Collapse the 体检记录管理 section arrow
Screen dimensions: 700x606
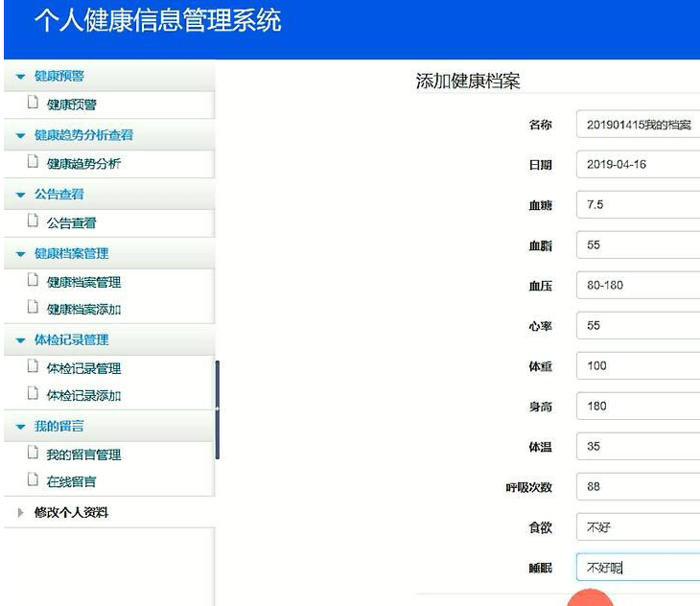(20, 340)
